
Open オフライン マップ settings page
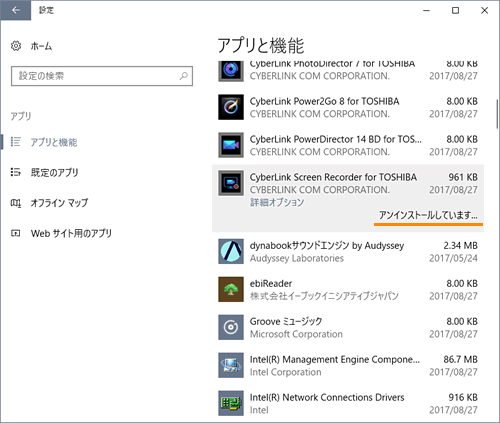point(59,203)
